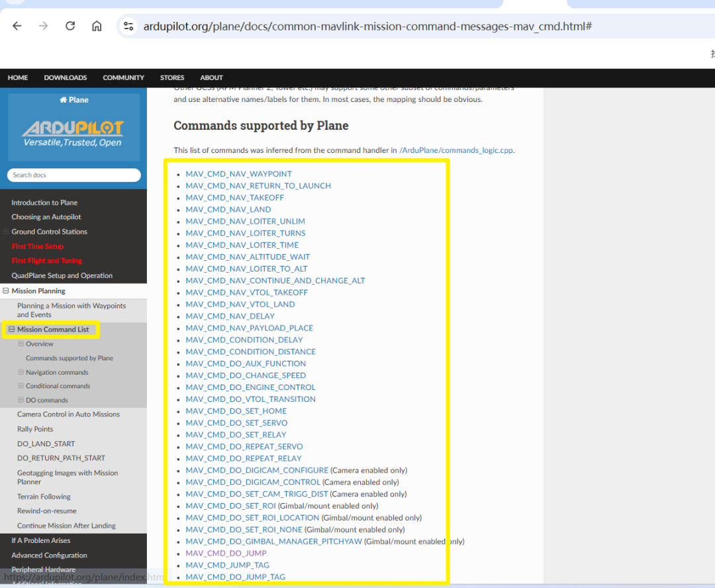Open MAV_CMD_DO_SET_ROI_LOCATION link

252,518
